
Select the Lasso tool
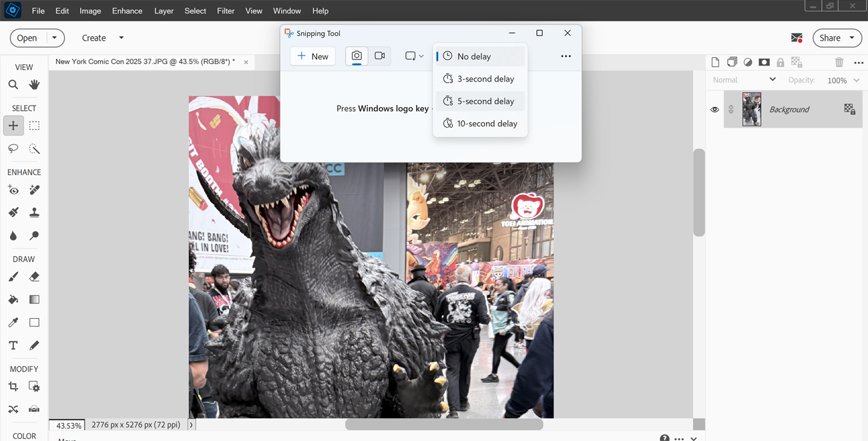13,148
